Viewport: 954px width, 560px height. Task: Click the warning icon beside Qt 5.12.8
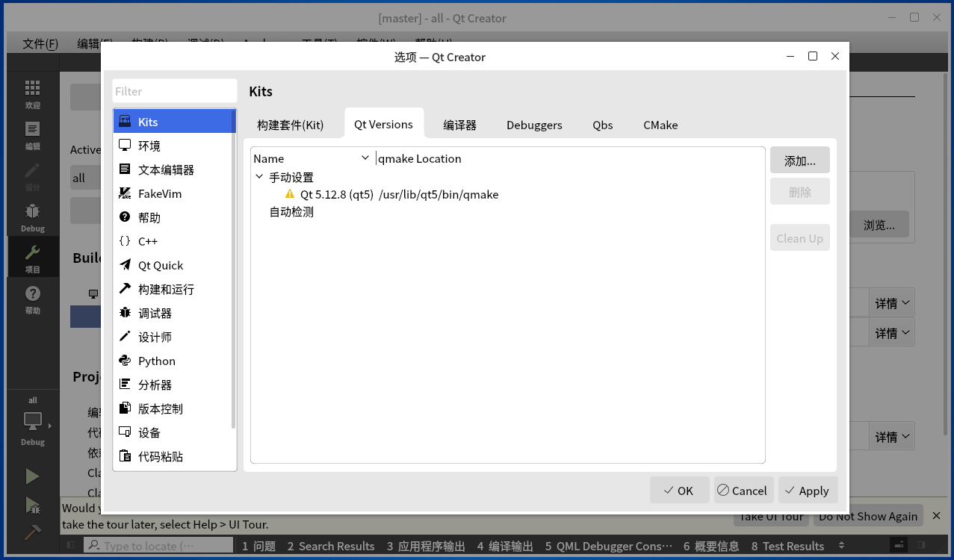click(x=290, y=194)
